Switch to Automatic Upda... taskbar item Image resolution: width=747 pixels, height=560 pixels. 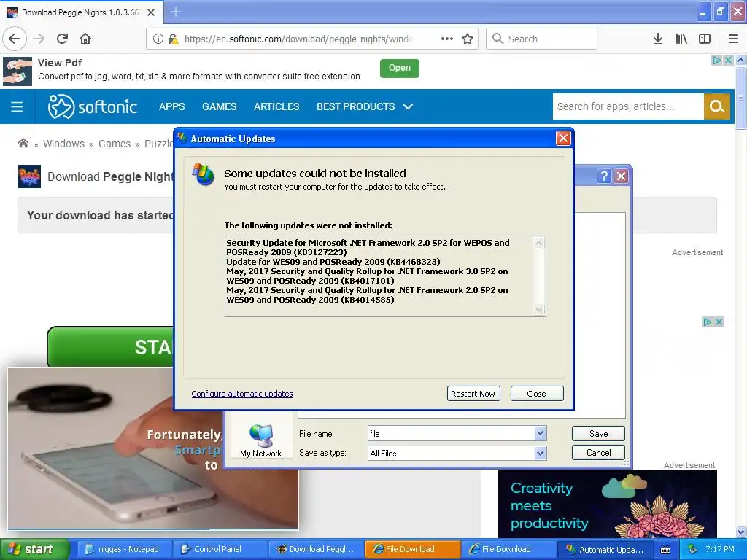605,549
